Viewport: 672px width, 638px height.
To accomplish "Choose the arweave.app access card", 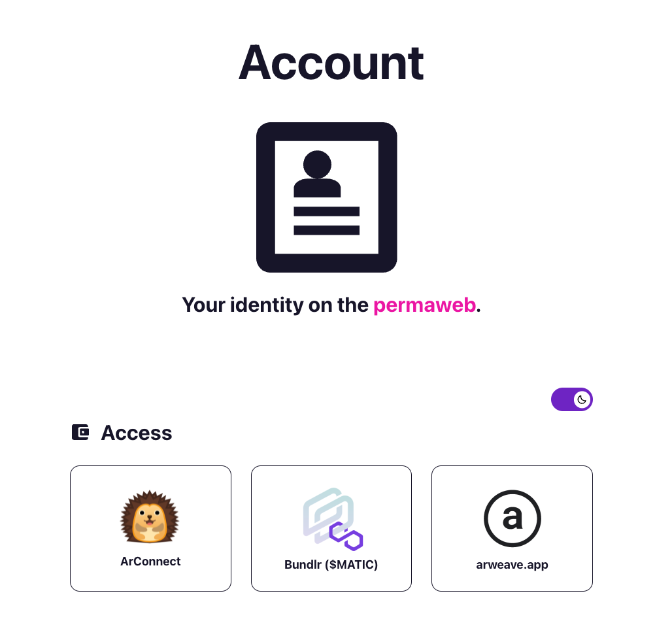I will (x=512, y=528).
